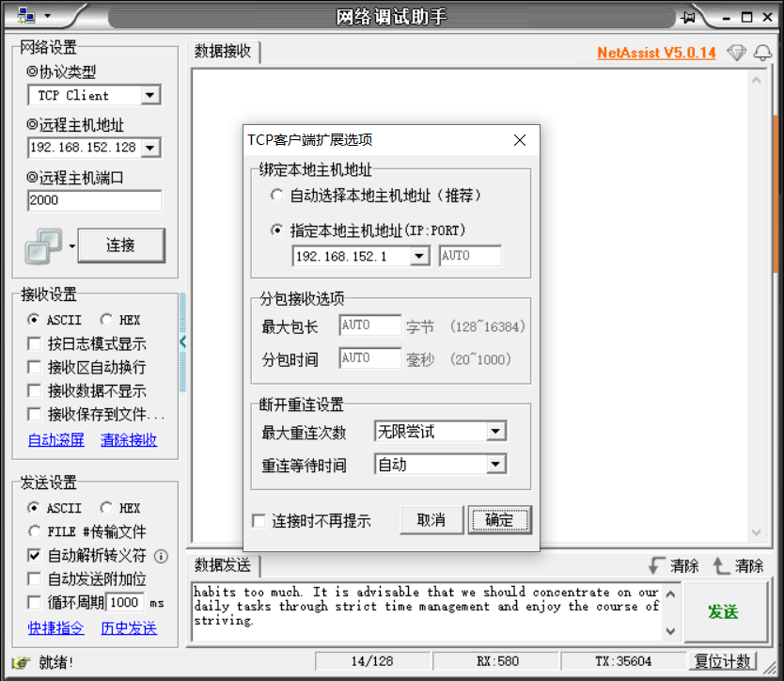Viewport: 784px width, 681px height.
Task: Click the RX:580 counter in status bar
Action: [496, 661]
